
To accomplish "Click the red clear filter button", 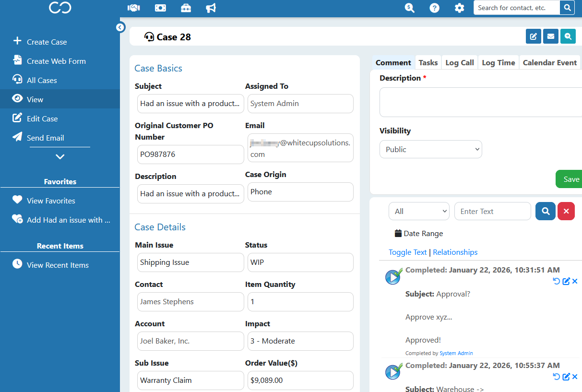I will pos(566,211).
